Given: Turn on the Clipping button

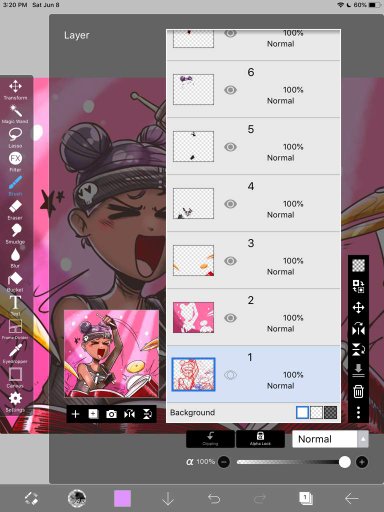Looking at the screenshot, I should coord(210,439).
